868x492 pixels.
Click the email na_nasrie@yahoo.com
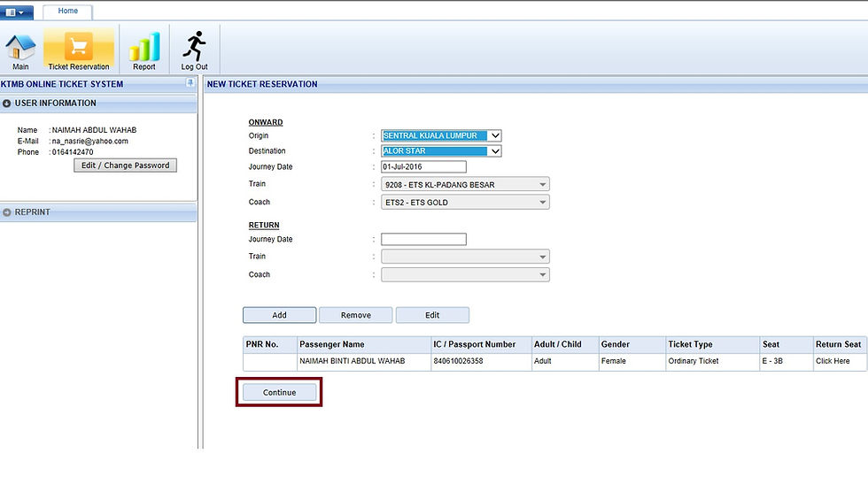[89, 141]
